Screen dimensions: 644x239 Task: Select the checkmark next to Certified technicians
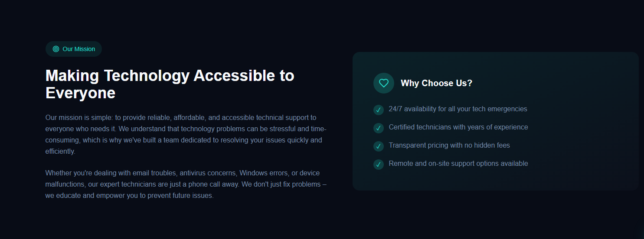(x=379, y=128)
